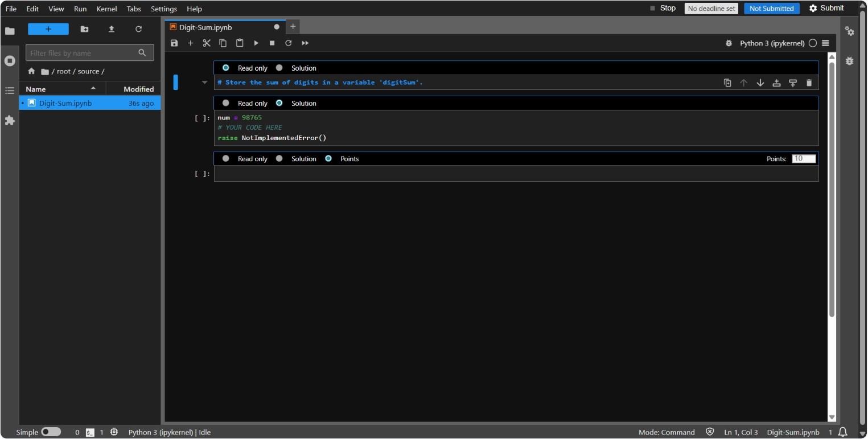Click the Upload Files icon
This screenshot has height=439, width=868.
click(112, 29)
